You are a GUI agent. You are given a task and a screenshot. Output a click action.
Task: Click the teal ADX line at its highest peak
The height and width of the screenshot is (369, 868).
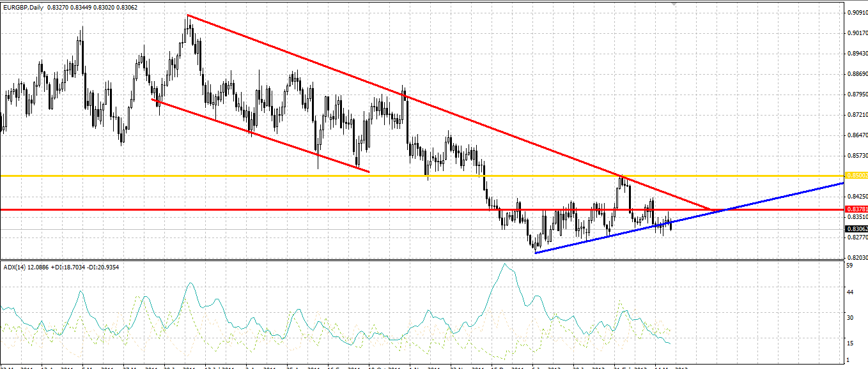[x=505, y=264]
